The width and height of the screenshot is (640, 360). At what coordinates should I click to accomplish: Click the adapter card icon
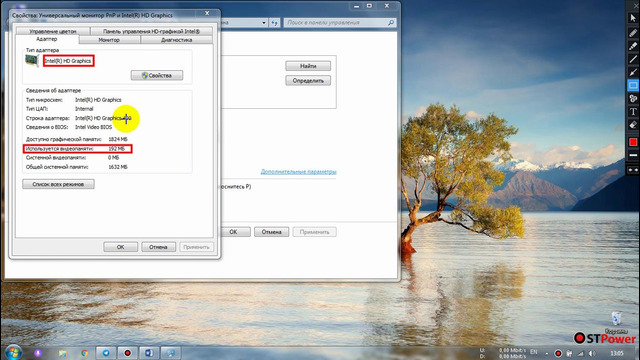click(x=32, y=61)
